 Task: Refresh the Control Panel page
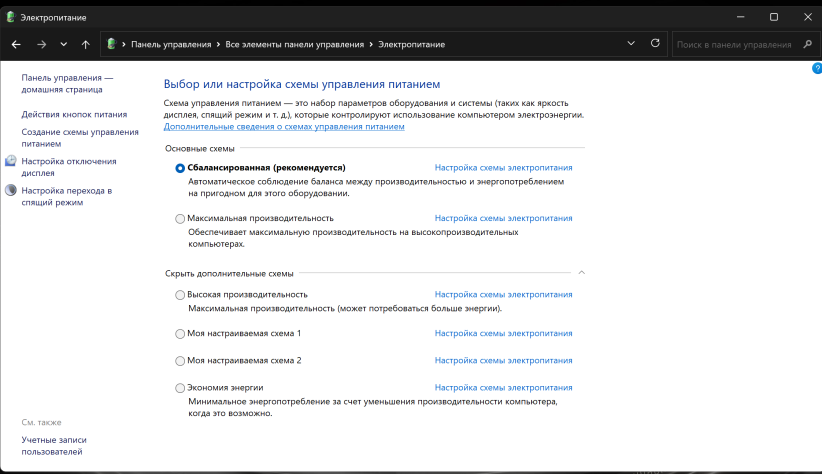point(655,44)
